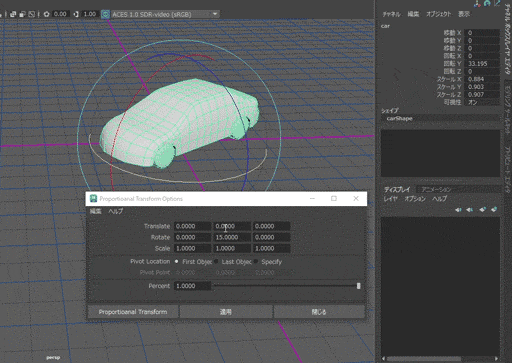Click the exposure reset icon
The width and height of the screenshot is (512, 363).
pos(46,14)
